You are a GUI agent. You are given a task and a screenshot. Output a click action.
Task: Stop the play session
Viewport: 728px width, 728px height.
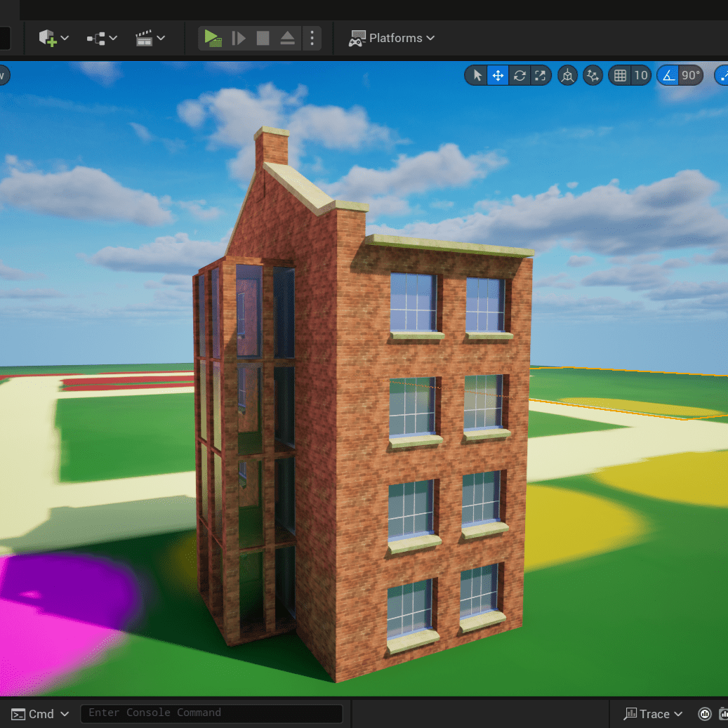pyautogui.click(x=263, y=38)
